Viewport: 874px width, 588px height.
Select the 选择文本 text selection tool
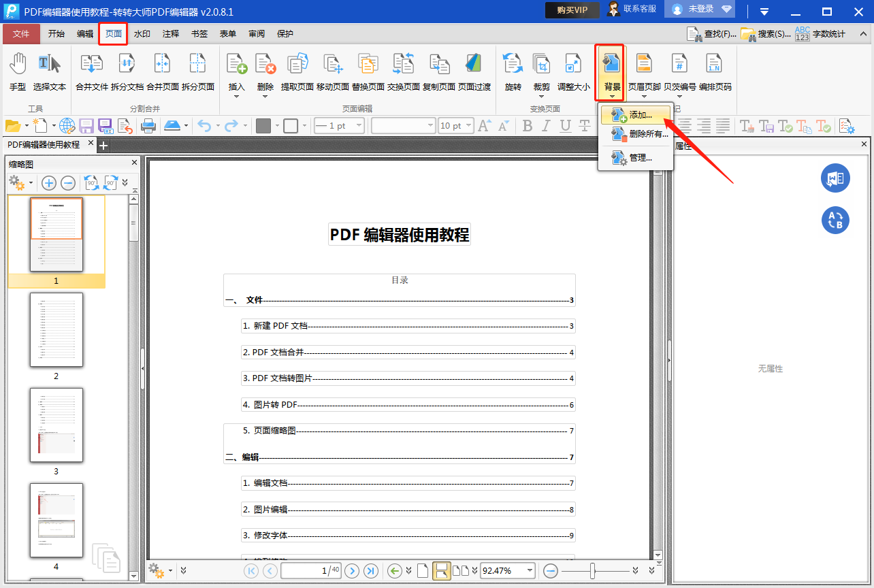[x=50, y=72]
